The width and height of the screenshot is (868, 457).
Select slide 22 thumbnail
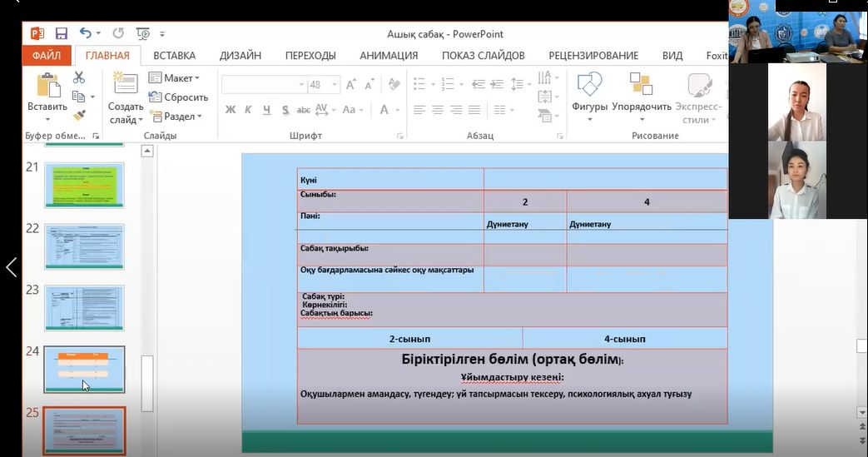[84, 246]
